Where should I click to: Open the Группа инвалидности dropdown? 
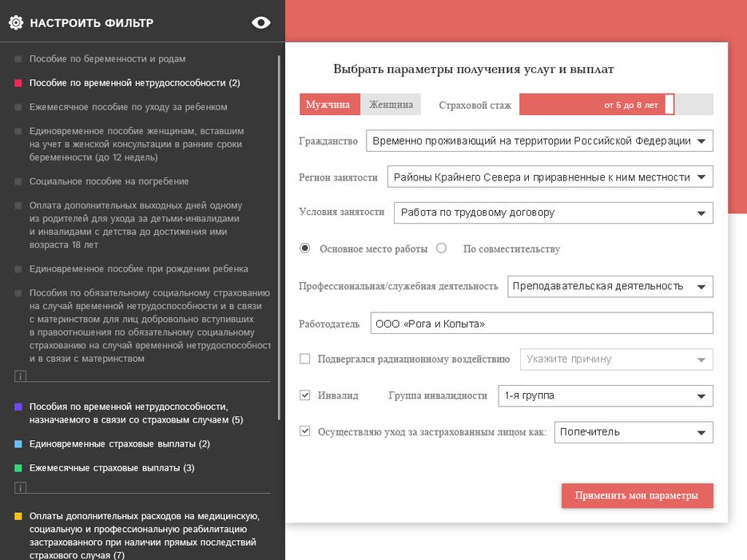tap(606, 395)
